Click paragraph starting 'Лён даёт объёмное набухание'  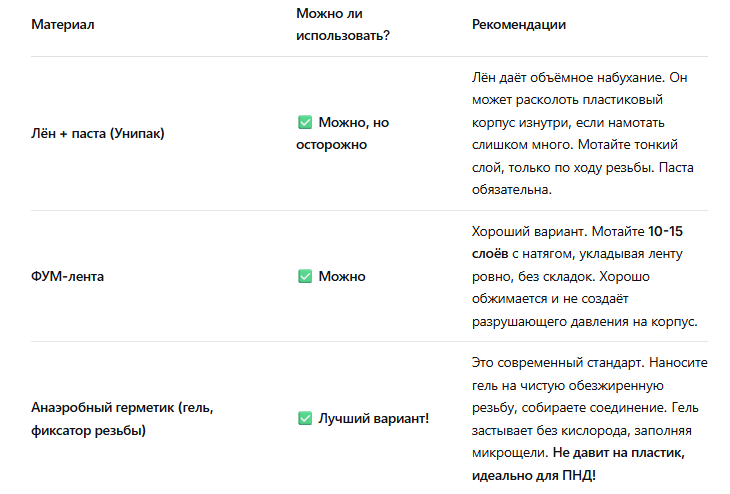[x=582, y=134]
